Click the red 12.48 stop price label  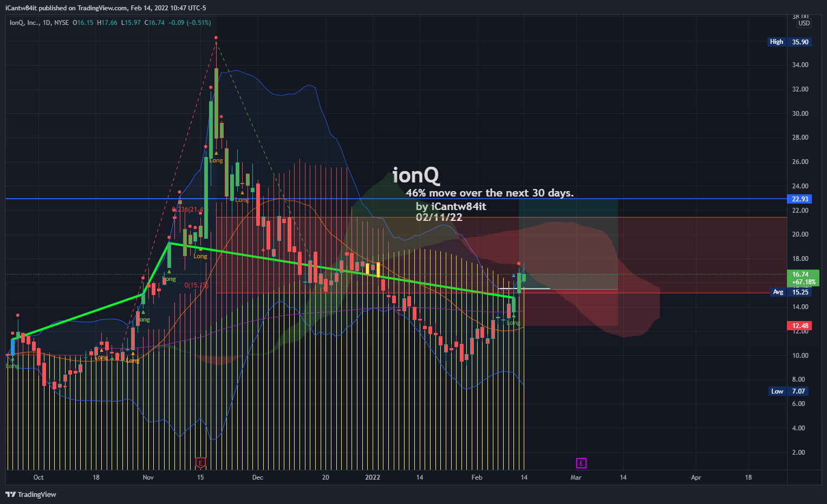click(800, 326)
